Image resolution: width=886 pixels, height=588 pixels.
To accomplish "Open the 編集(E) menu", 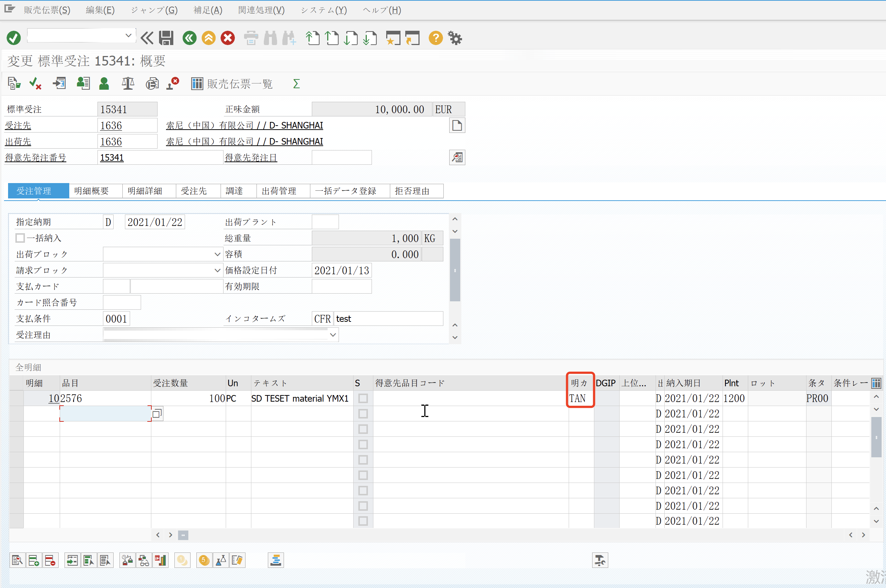I will 100,10.
